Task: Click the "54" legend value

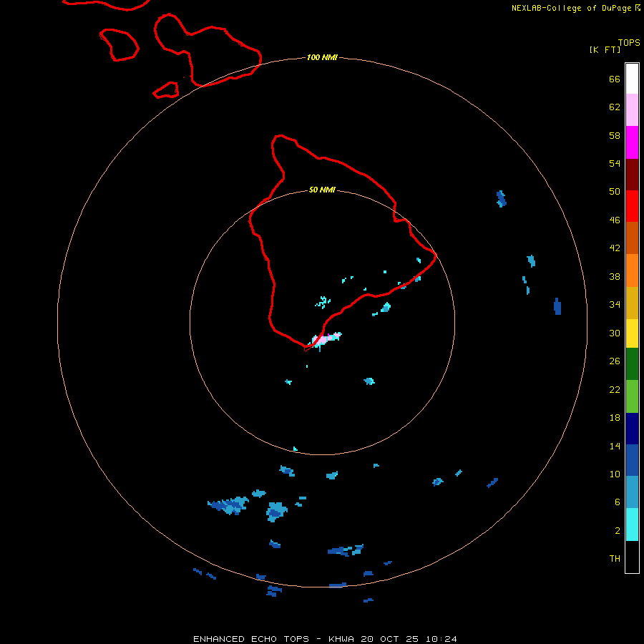Action: pyautogui.click(x=615, y=163)
